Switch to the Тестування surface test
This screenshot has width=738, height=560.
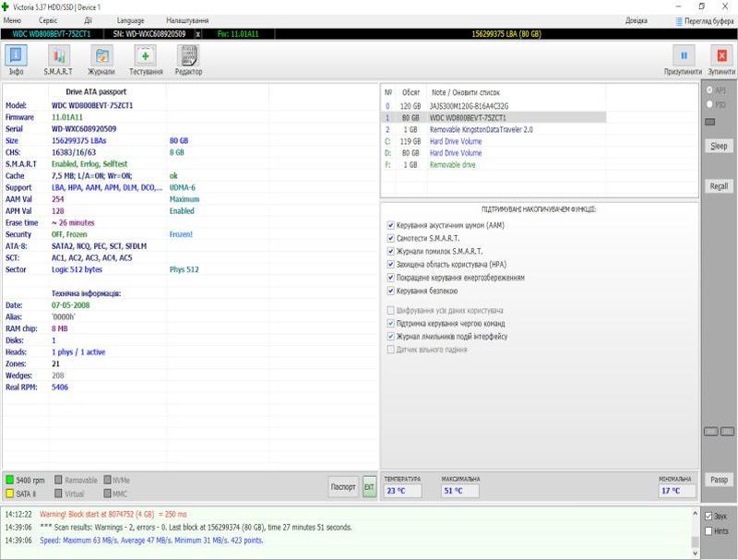pyautogui.click(x=146, y=60)
